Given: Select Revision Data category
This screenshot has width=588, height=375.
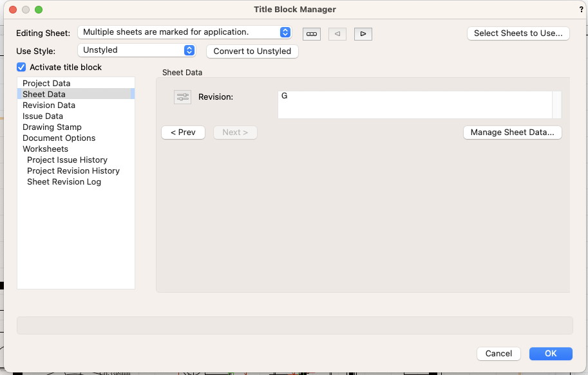Looking at the screenshot, I should pos(49,105).
